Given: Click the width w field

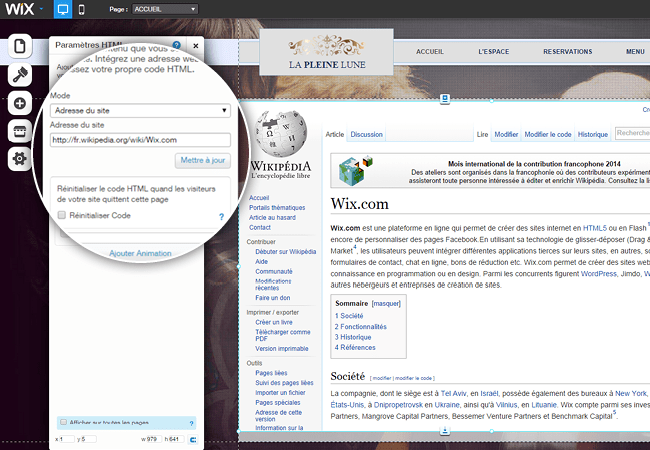Looking at the screenshot, I should pyautogui.click(x=154, y=439).
